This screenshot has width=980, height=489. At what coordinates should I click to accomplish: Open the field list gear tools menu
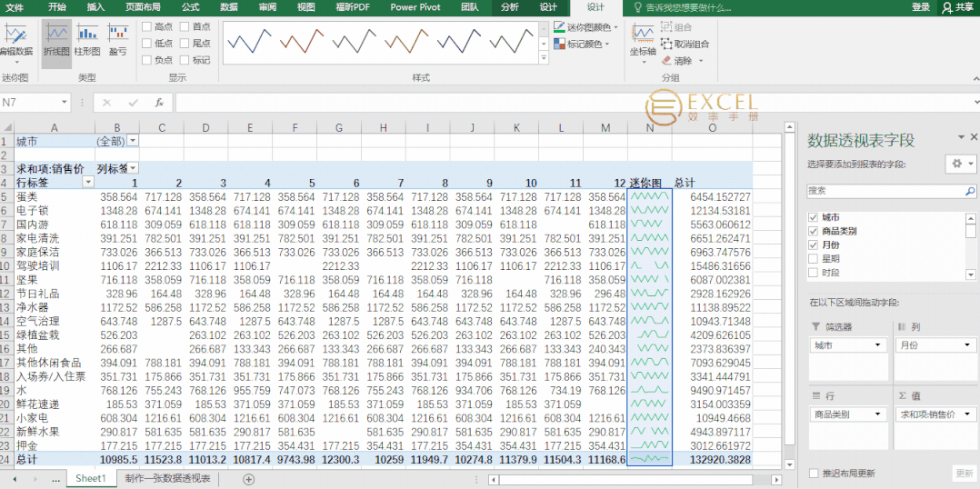tap(961, 164)
